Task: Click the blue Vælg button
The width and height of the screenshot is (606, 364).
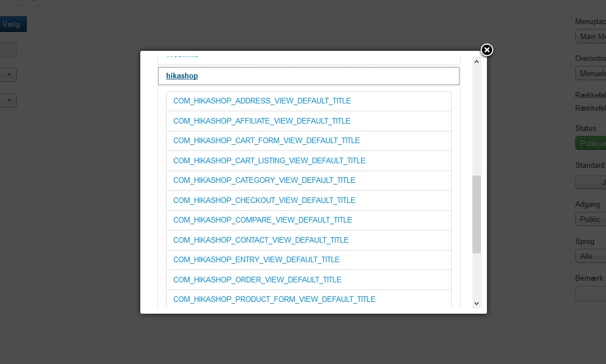Action: click(x=13, y=24)
